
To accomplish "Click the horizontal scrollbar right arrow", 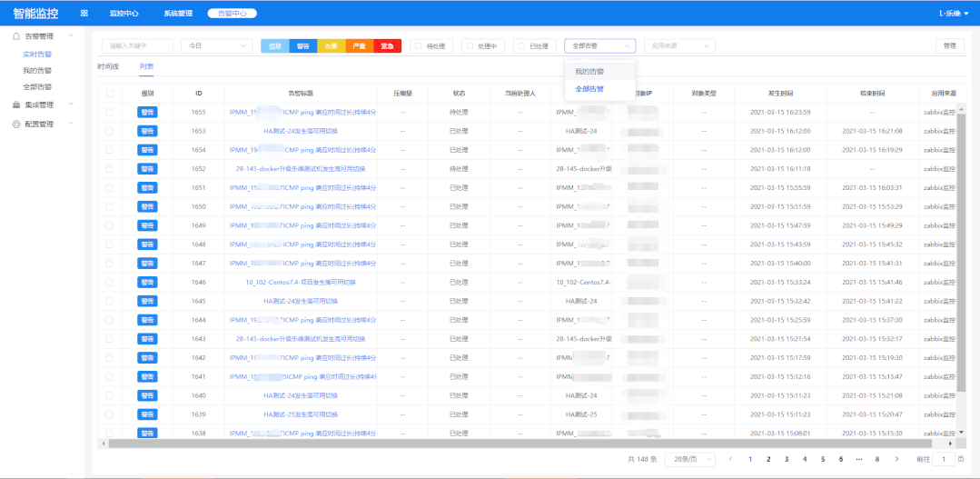I will 951,444.
